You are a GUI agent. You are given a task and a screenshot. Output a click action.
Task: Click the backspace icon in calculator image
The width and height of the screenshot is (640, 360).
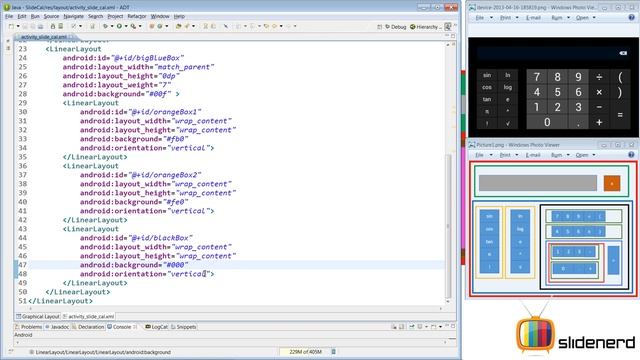tap(623, 53)
